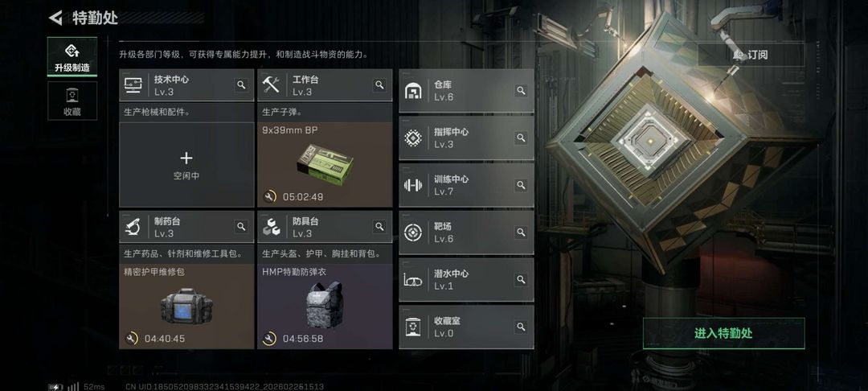Image resolution: width=868 pixels, height=391 pixels.
Task: Add production in the idle 空闲中 slot
Action: (x=186, y=165)
